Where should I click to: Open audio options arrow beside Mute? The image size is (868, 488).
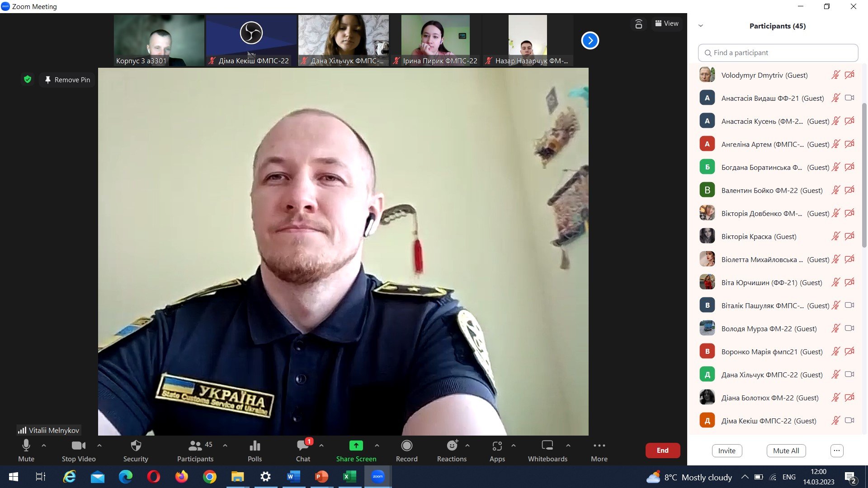coord(44,446)
